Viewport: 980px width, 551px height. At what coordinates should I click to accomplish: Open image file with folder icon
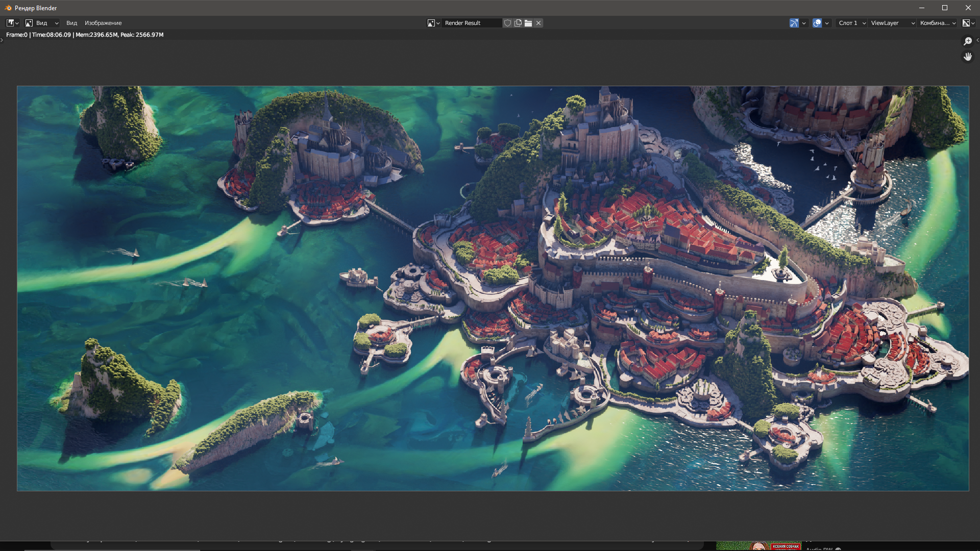pos(528,23)
